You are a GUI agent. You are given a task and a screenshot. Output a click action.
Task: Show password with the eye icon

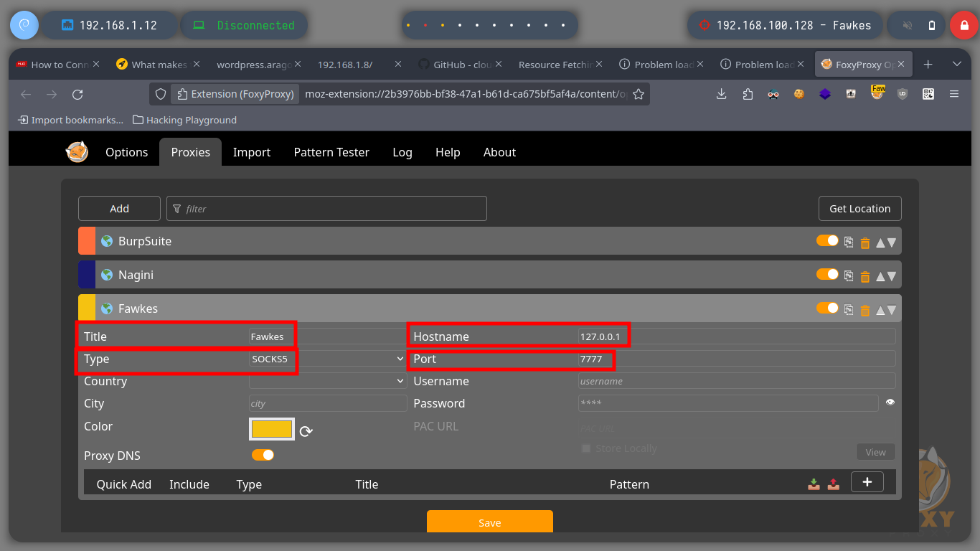click(890, 402)
